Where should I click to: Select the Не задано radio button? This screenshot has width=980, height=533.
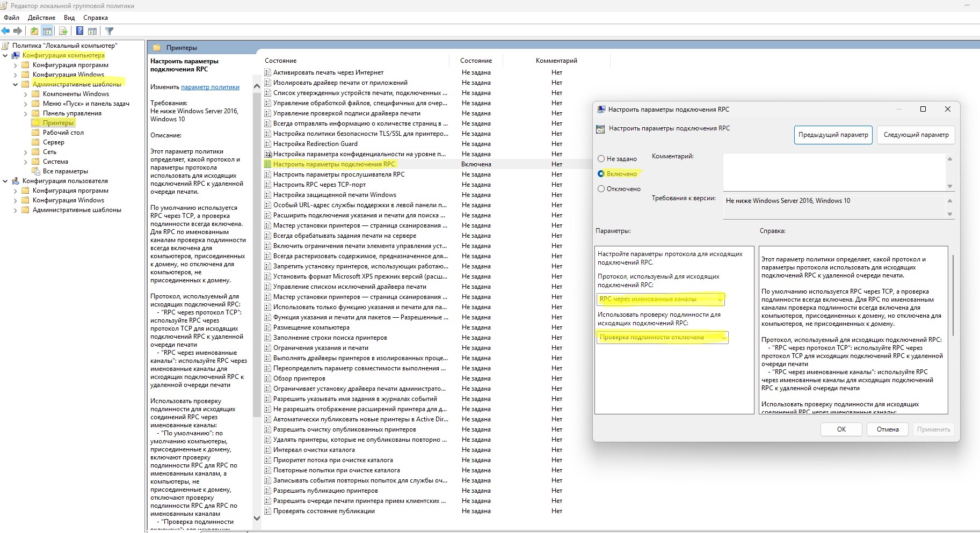pos(601,159)
